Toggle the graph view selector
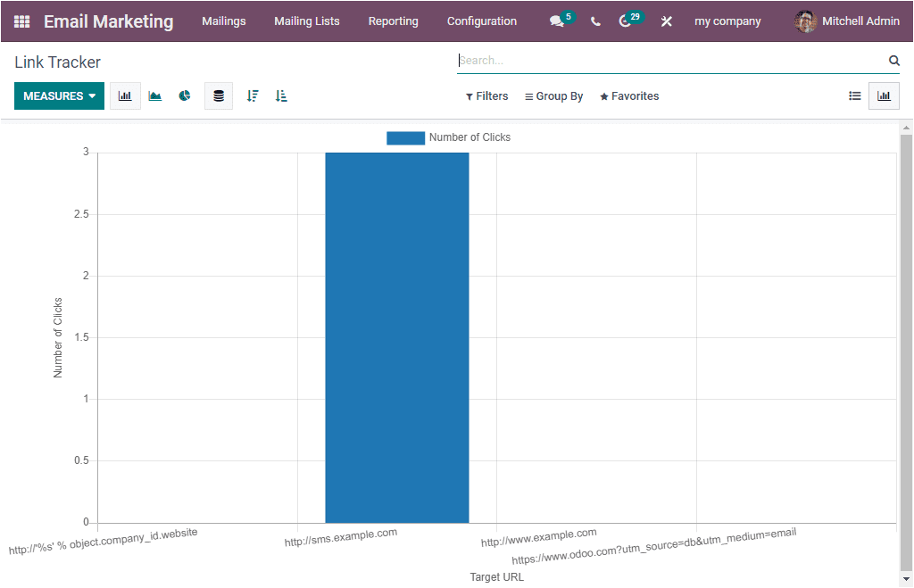The image size is (914, 588). (x=884, y=95)
